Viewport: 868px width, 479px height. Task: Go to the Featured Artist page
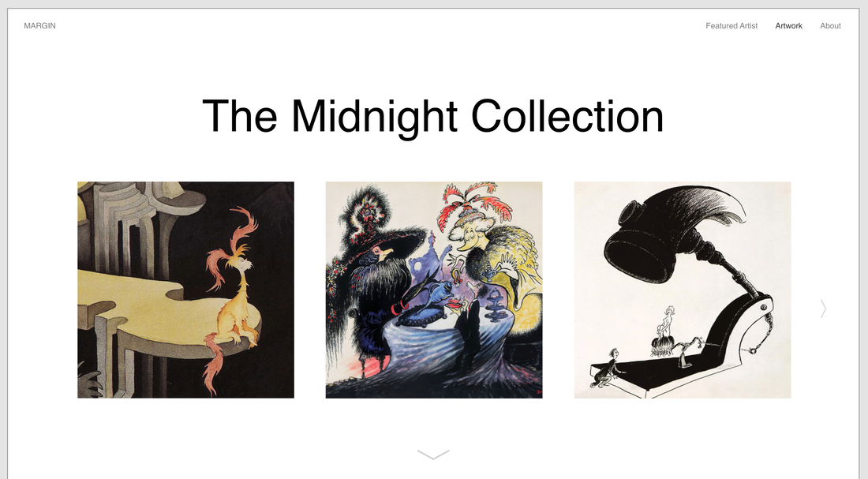731,25
